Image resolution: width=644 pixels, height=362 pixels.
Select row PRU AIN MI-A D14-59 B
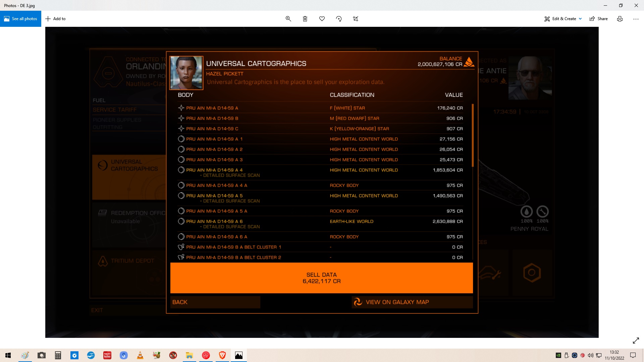pos(320,118)
